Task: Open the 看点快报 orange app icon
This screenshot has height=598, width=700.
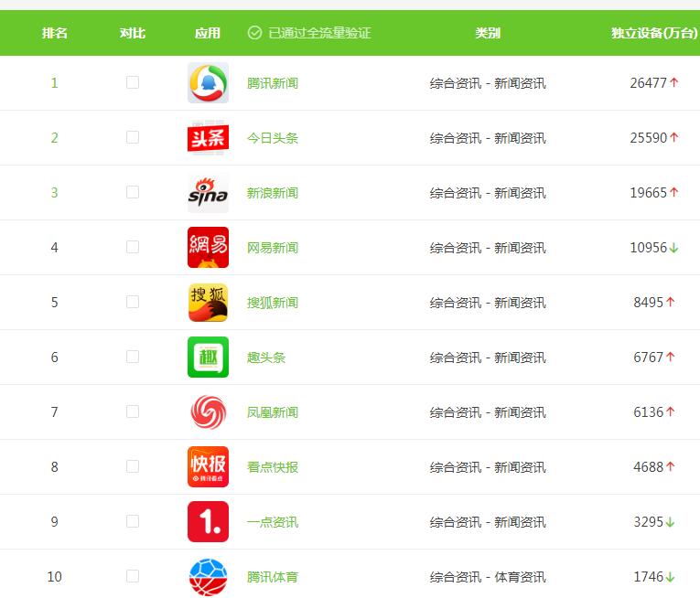Action: click(x=208, y=467)
